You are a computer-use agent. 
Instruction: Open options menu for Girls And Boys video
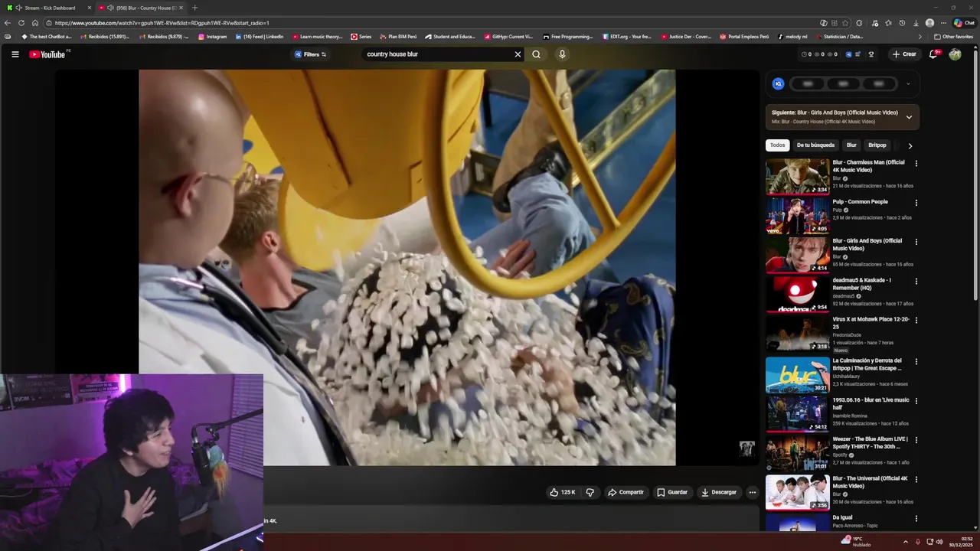click(916, 242)
